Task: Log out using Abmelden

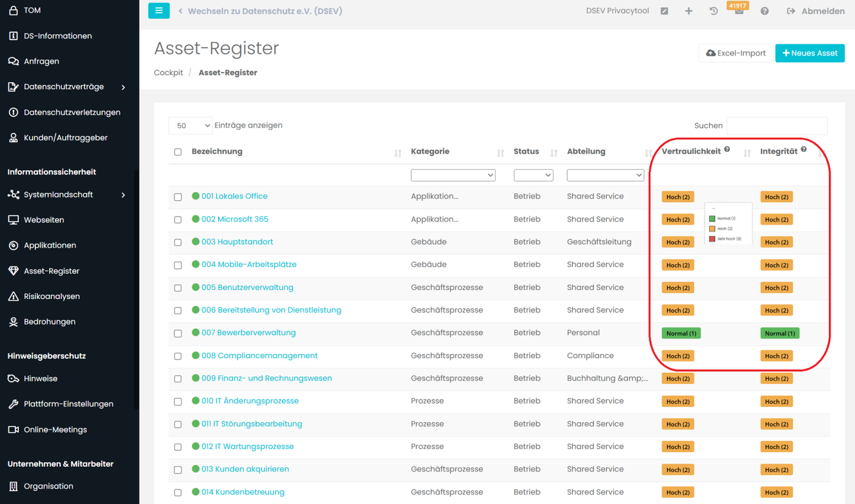Action: (x=816, y=11)
